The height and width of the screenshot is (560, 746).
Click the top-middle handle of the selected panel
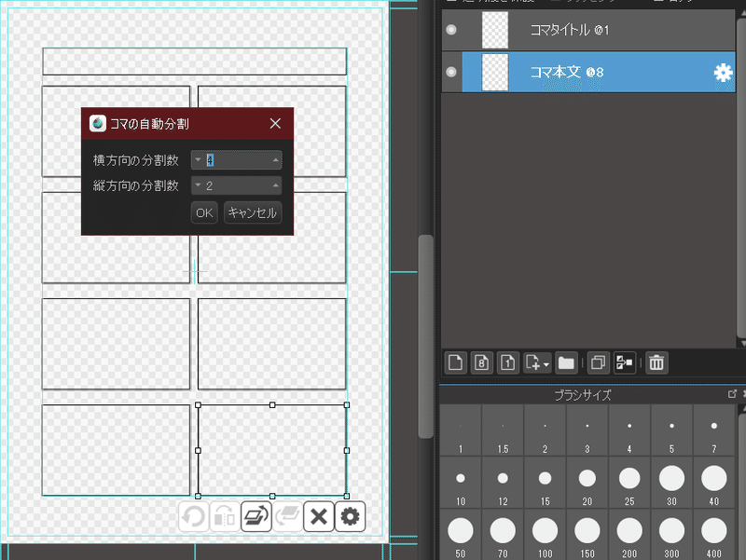pyautogui.click(x=272, y=405)
